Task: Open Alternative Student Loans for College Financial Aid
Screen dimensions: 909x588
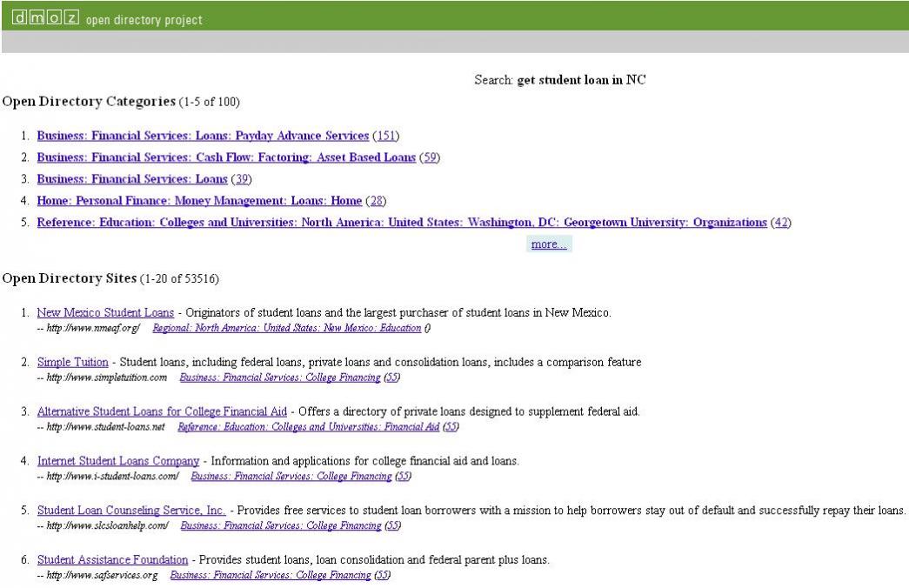Action: click(162, 411)
